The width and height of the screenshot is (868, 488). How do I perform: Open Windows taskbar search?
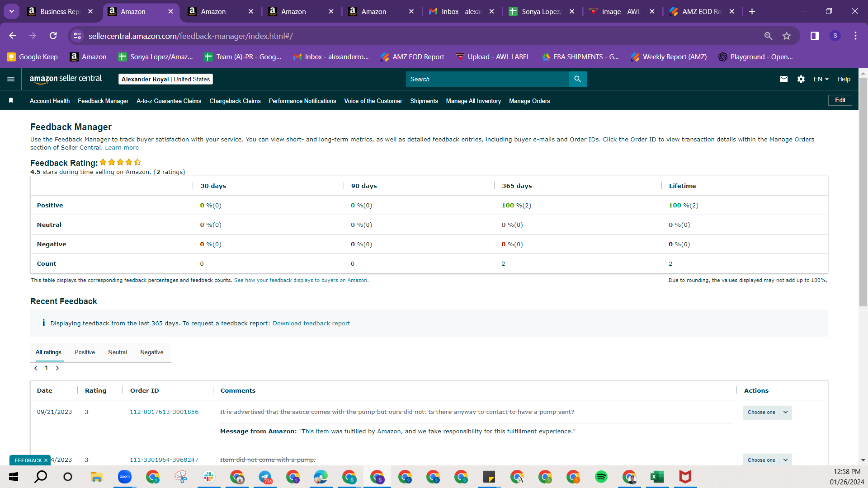click(x=41, y=477)
